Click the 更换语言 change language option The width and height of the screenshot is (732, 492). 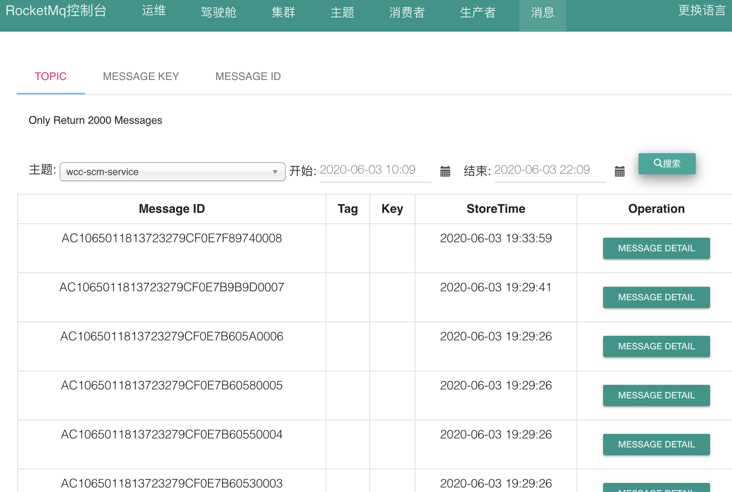[702, 10]
